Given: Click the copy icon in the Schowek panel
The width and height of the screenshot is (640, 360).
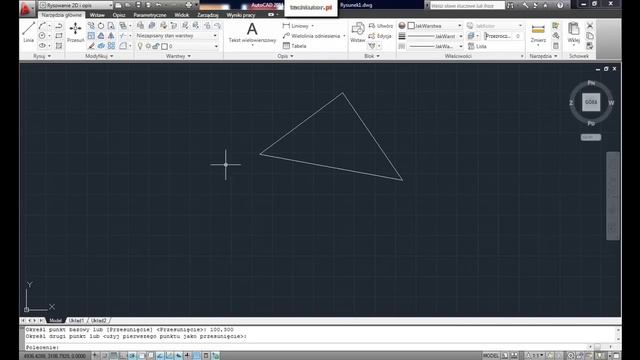Looking at the screenshot, I should pos(590,36).
